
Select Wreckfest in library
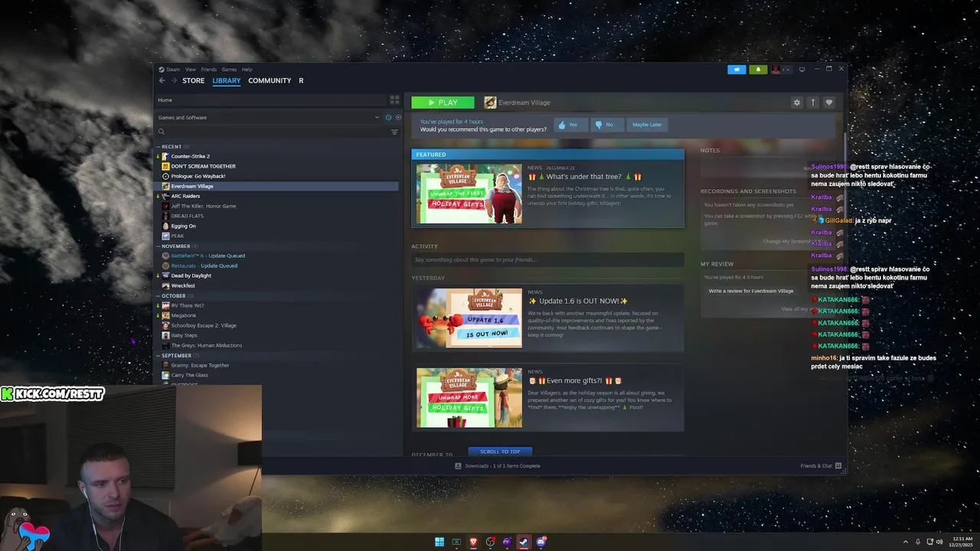183,285
